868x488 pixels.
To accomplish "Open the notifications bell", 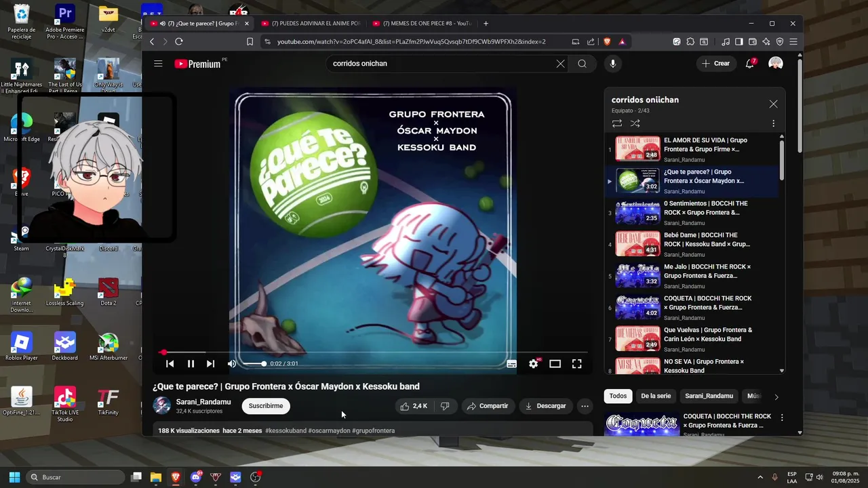I will pyautogui.click(x=751, y=64).
